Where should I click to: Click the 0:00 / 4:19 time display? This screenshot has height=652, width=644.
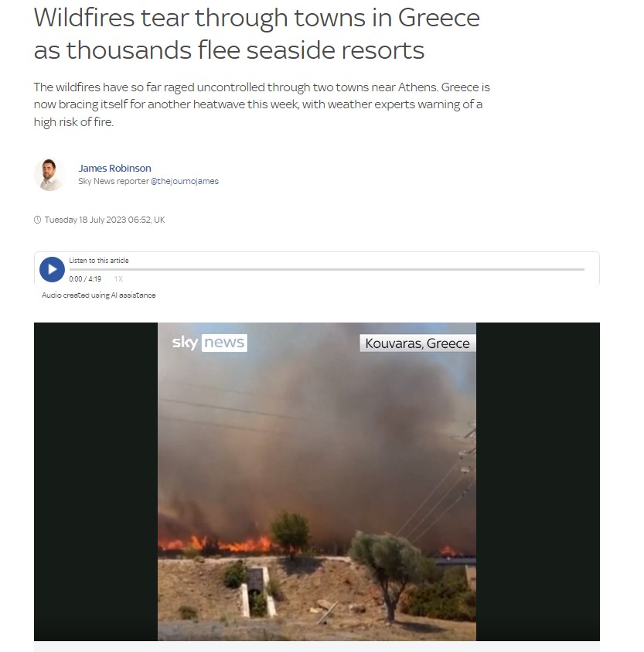pos(85,279)
